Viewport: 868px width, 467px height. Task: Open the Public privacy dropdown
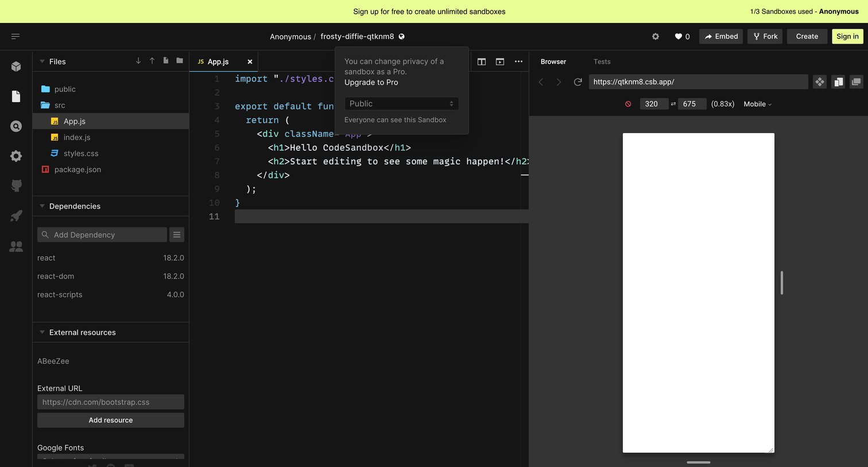click(x=401, y=103)
